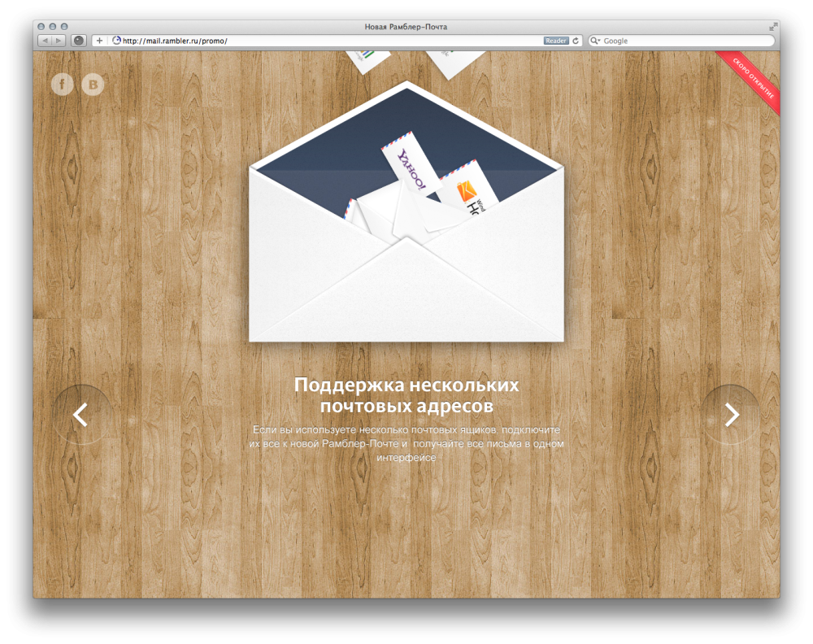Open the VKontakte share icon
The height and width of the screenshot is (644, 813).
point(93,84)
